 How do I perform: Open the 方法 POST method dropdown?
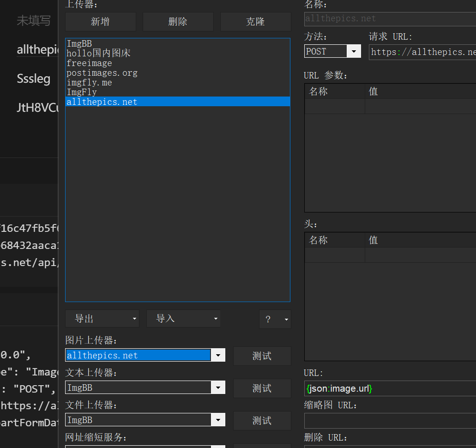pos(354,51)
